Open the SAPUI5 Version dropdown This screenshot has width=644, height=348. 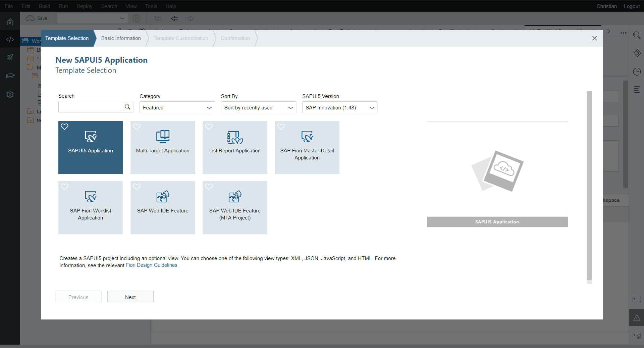[x=339, y=107]
